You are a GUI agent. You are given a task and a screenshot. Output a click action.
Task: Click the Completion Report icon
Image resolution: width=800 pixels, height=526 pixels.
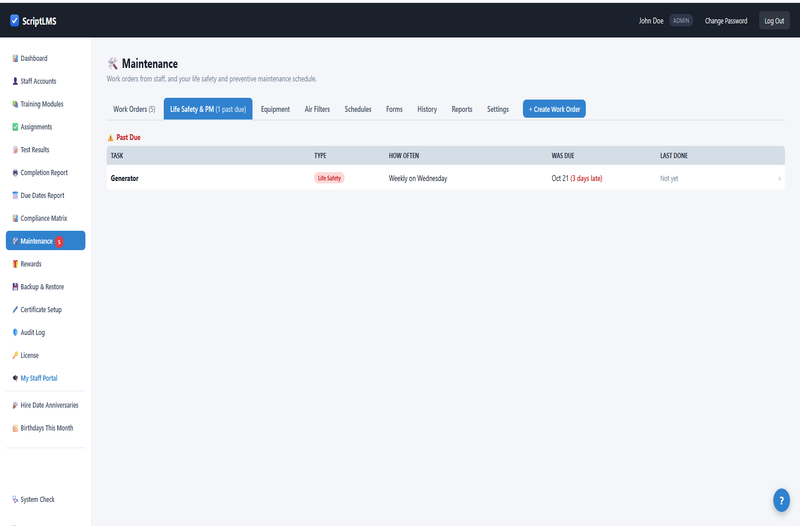[x=15, y=173]
